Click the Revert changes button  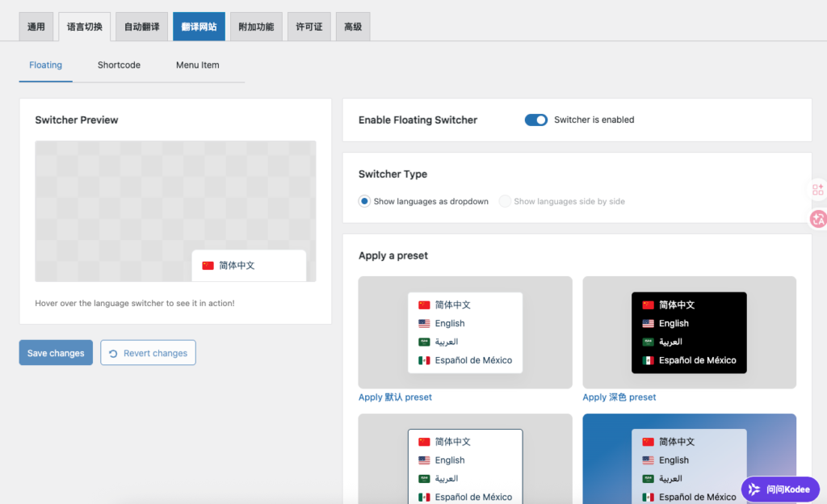click(149, 353)
